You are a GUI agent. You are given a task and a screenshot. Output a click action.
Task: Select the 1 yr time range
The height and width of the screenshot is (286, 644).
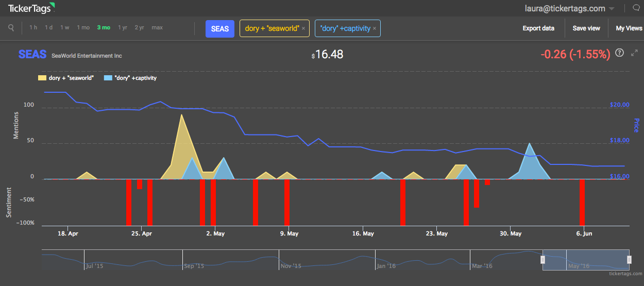[123, 28]
